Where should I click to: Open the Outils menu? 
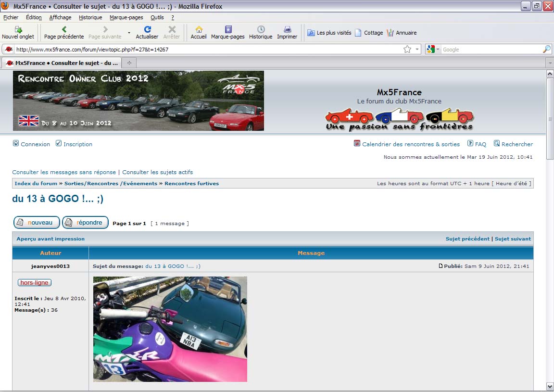(x=157, y=17)
